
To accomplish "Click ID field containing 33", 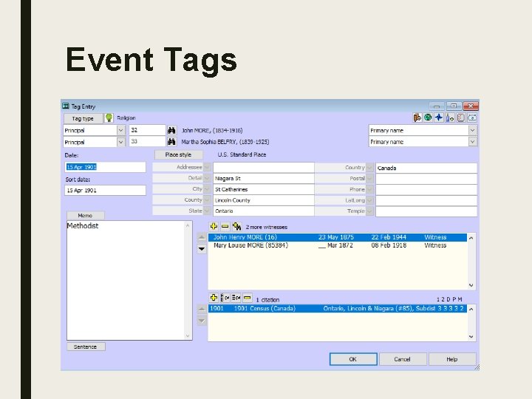I will tap(147, 141).
